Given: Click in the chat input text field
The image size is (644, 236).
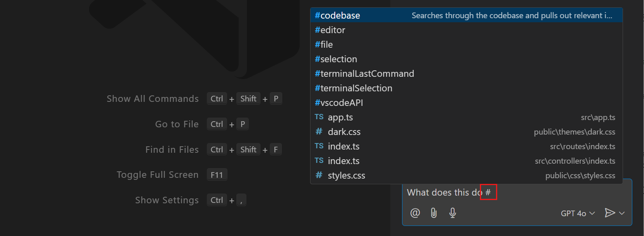Looking at the screenshot, I should point(556,193).
